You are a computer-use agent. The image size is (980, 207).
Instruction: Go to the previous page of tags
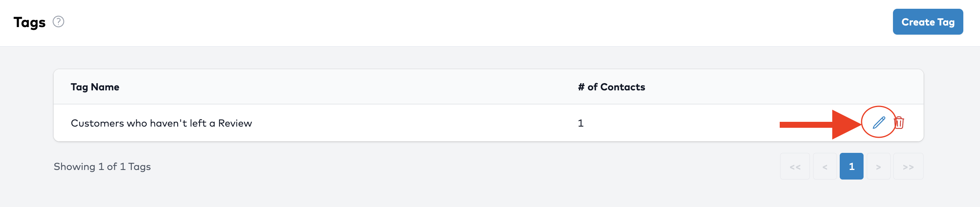(825, 166)
